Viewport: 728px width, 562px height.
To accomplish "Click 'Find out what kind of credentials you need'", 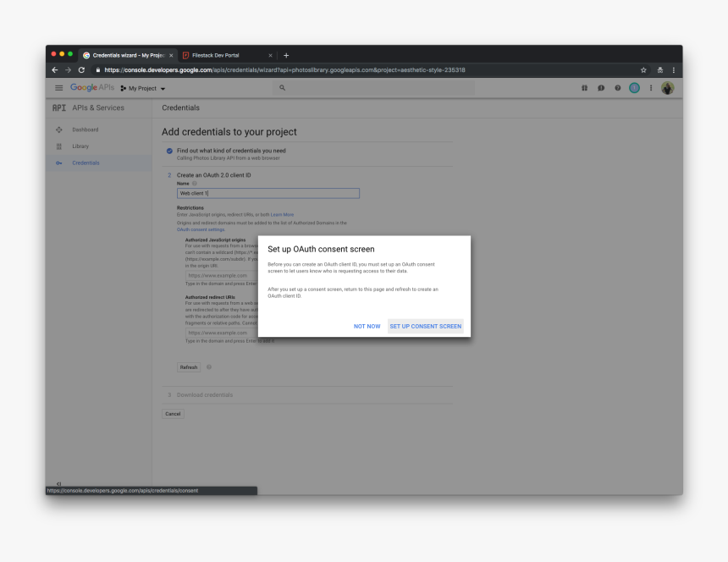I will click(231, 151).
